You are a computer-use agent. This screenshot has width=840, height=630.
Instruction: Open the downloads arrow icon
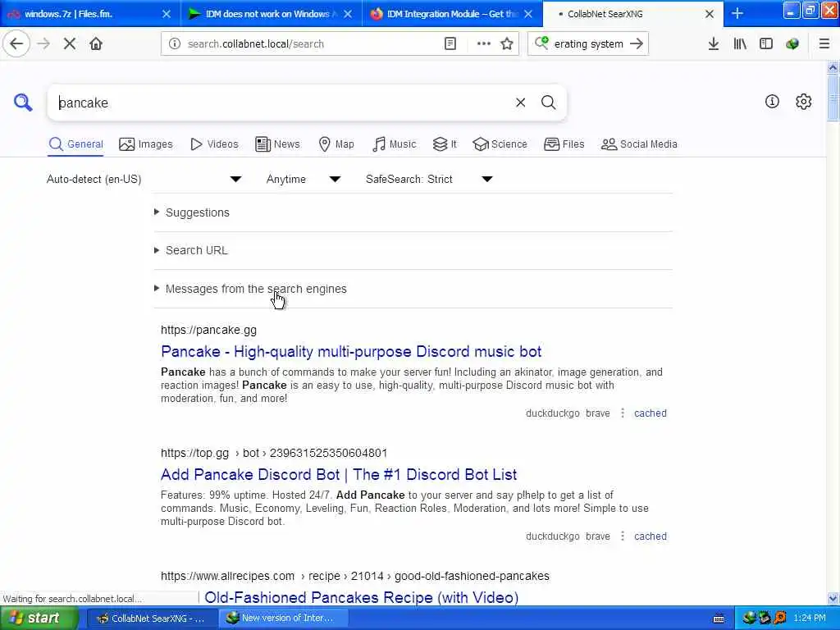pos(713,44)
